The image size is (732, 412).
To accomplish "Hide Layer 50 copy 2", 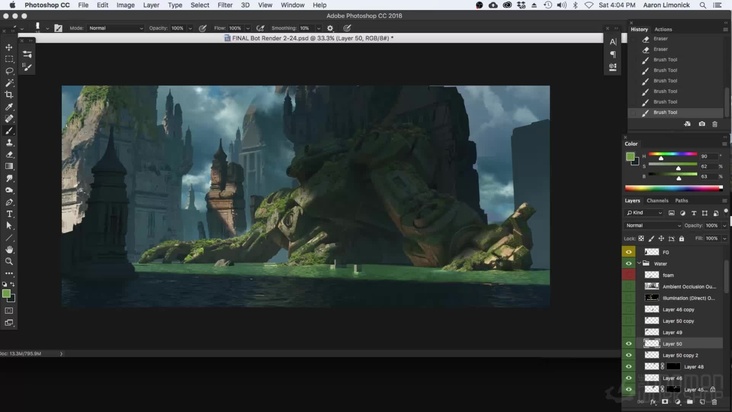I will (x=629, y=355).
